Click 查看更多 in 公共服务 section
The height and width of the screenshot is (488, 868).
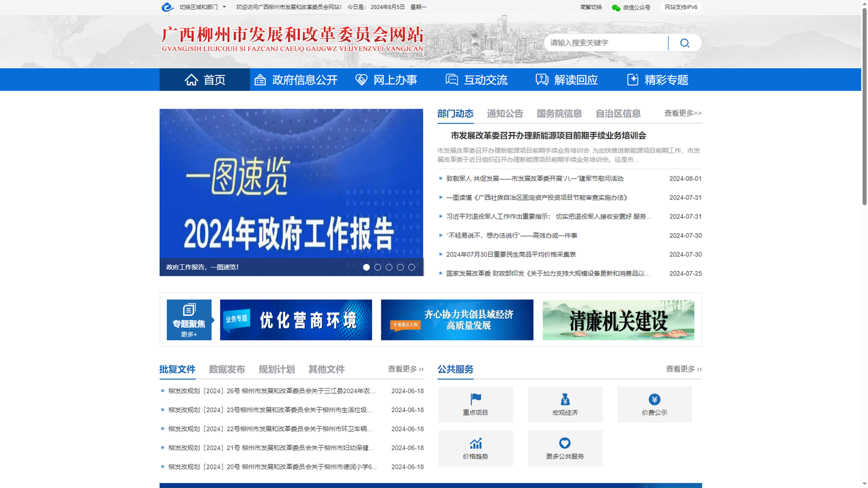click(684, 369)
